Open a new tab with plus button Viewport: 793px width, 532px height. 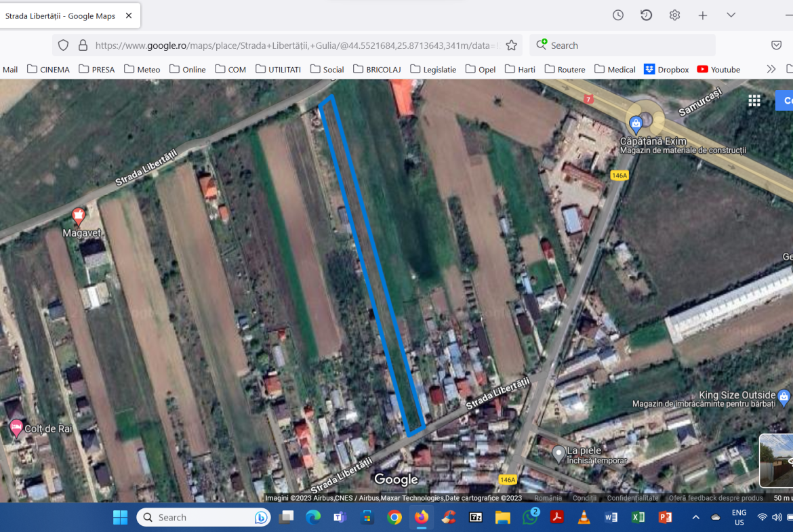(x=703, y=15)
